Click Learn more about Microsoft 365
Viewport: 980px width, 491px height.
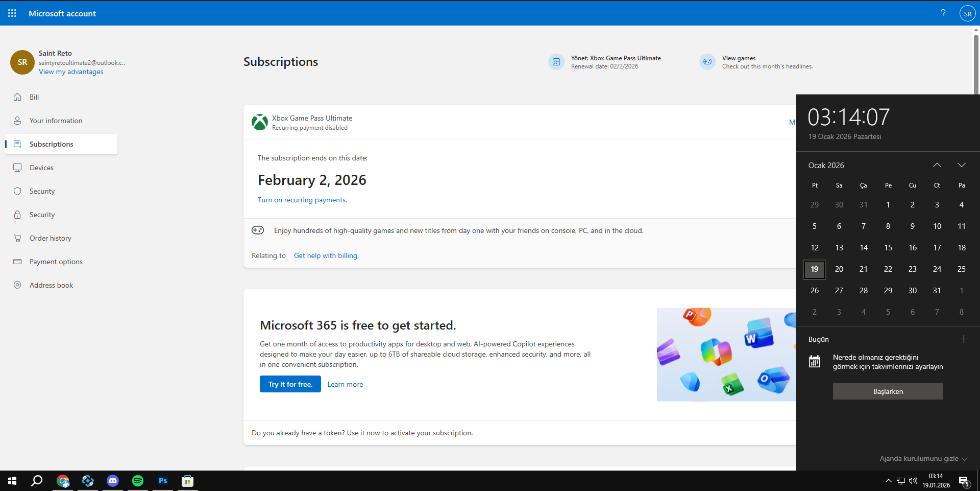(x=345, y=384)
